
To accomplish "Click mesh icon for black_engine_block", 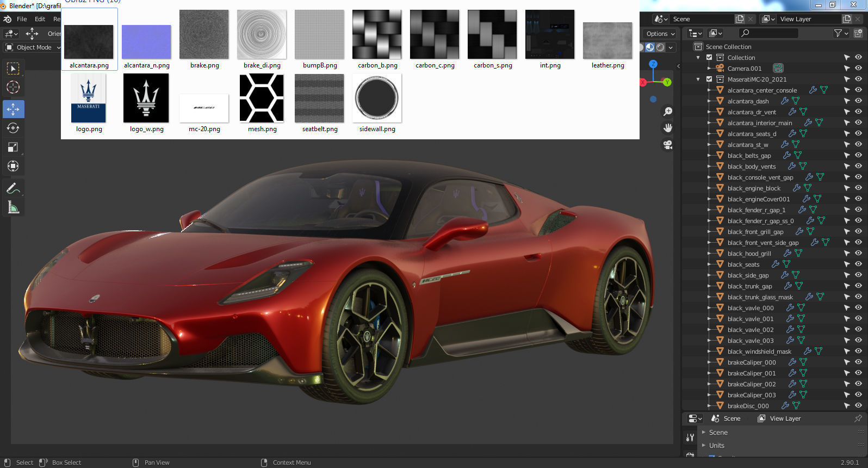I will click(x=808, y=188).
